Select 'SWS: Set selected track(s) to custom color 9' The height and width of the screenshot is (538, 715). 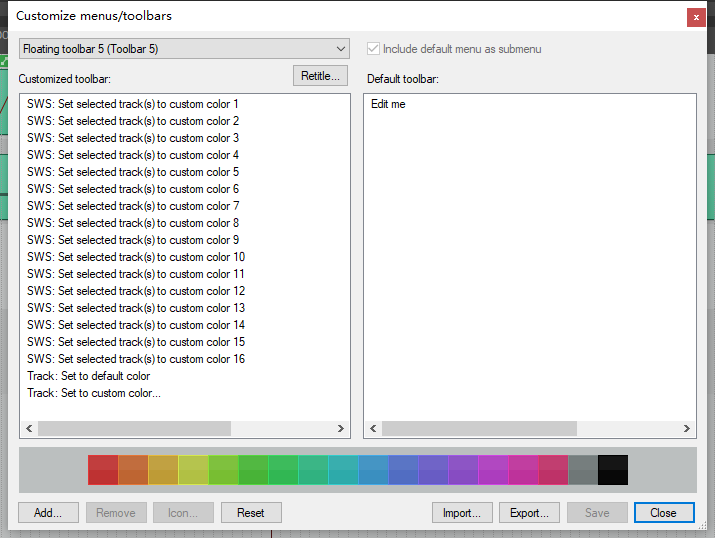133,240
